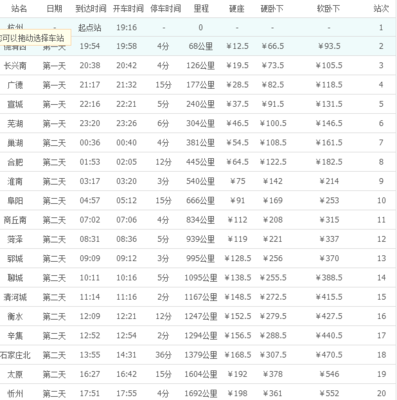Select station 长兴南
This screenshot has height=400, width=397.
click(15, 66)
